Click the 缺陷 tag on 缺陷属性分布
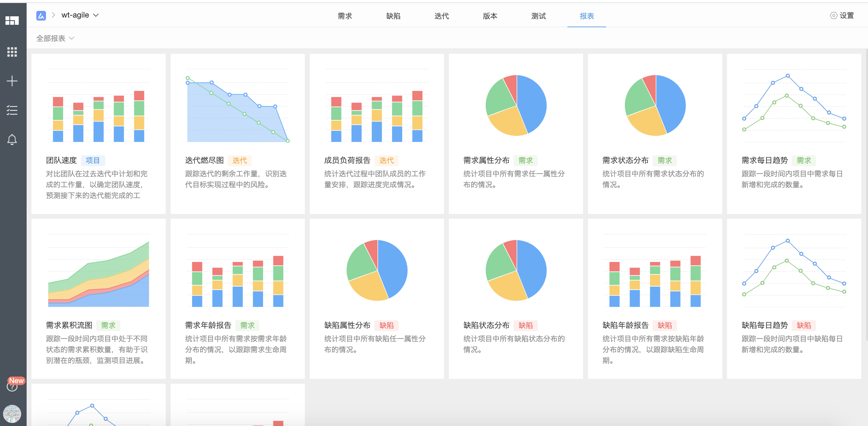This screenshot has height=426, width=868. [387, 325]
